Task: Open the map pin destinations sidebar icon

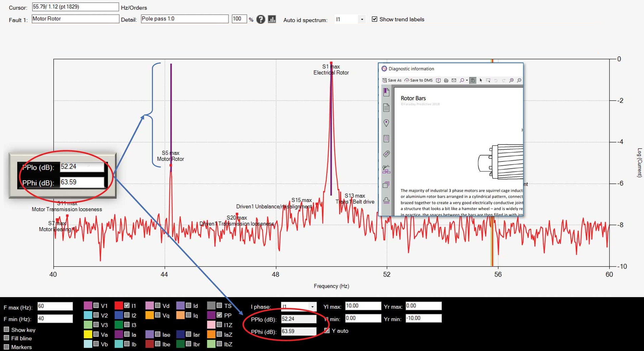Action: pyautogui.click(x=386, y=123)
